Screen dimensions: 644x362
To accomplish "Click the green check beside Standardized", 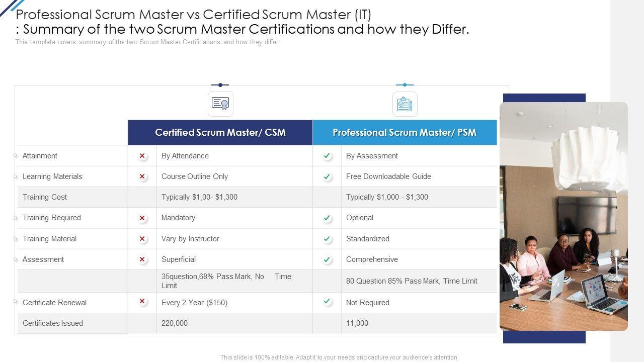I will [x=327, y=239].
